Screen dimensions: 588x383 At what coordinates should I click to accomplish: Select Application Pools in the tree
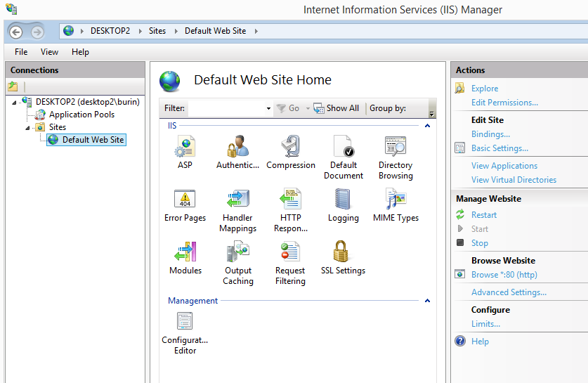tap(81, 115)
